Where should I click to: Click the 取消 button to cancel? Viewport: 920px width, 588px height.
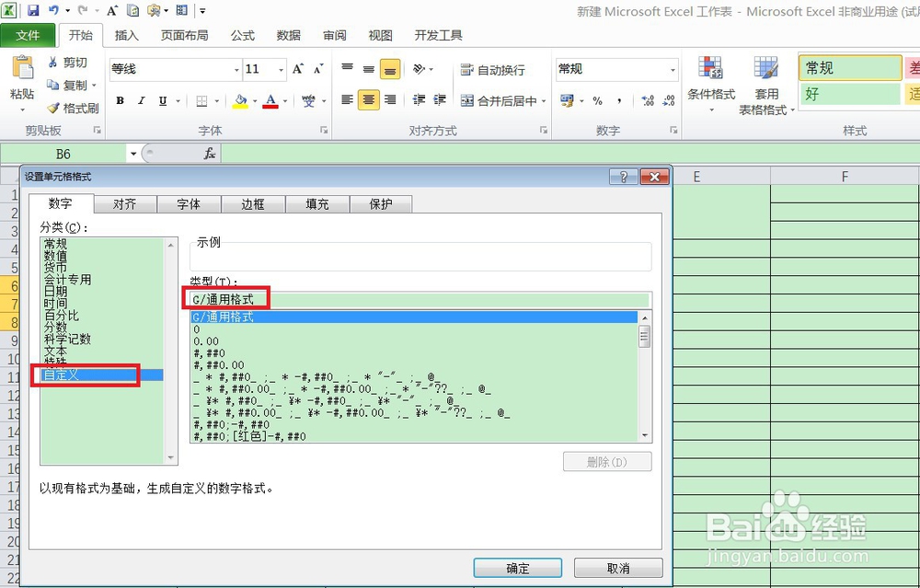click(x=618, y=568)
